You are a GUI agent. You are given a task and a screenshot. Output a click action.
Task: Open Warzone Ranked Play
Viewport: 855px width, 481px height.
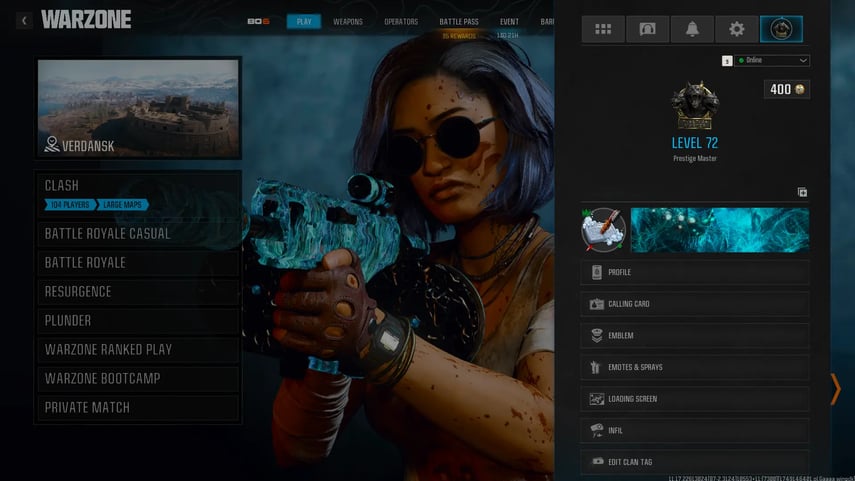coord(138,350)
